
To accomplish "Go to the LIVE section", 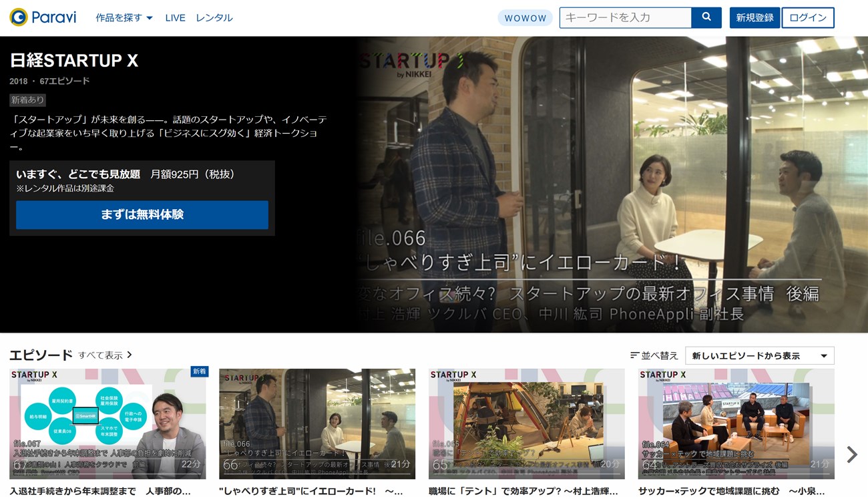I will [x=175, y=18].
